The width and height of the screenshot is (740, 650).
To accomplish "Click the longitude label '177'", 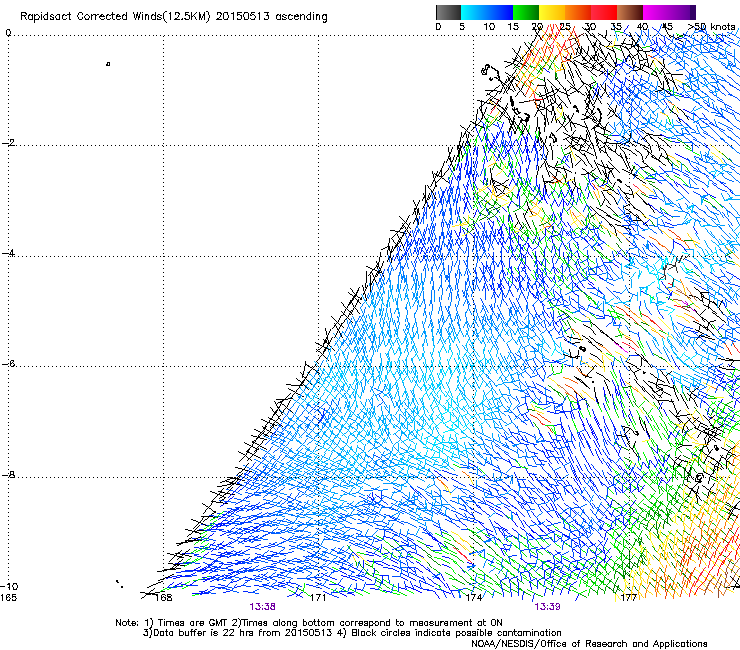I will 629,598.
